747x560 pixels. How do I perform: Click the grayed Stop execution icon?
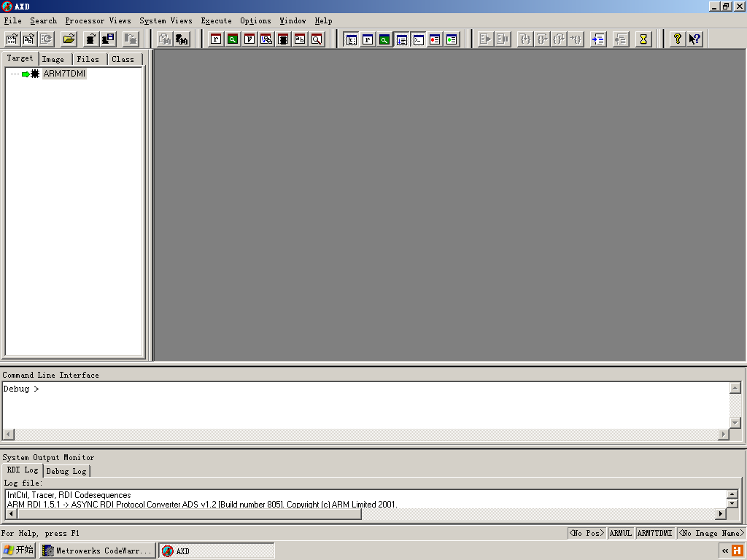click(x=503, y=39)
